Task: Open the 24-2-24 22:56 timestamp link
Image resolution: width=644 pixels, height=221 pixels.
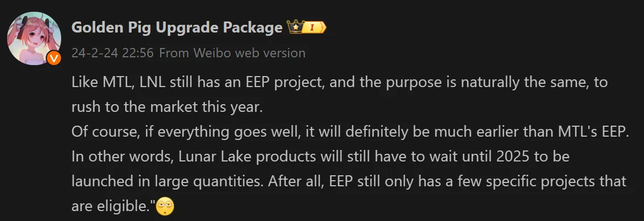Action: (x=112, y=53)
